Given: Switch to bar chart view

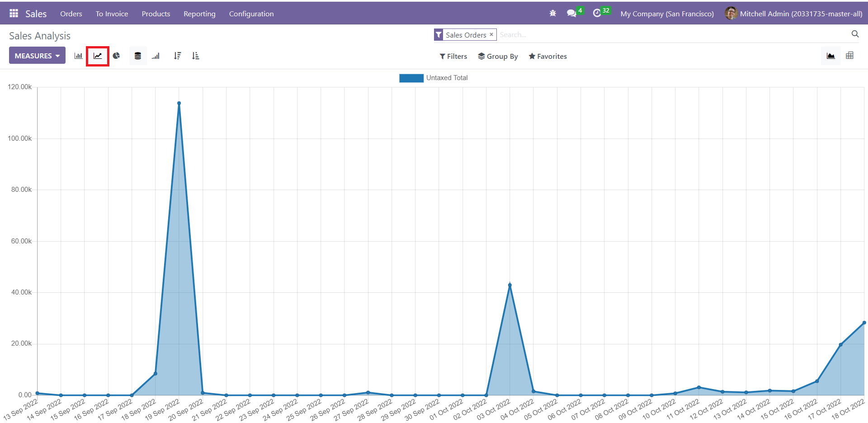Looking at the screenshot, I should point(78,56).
